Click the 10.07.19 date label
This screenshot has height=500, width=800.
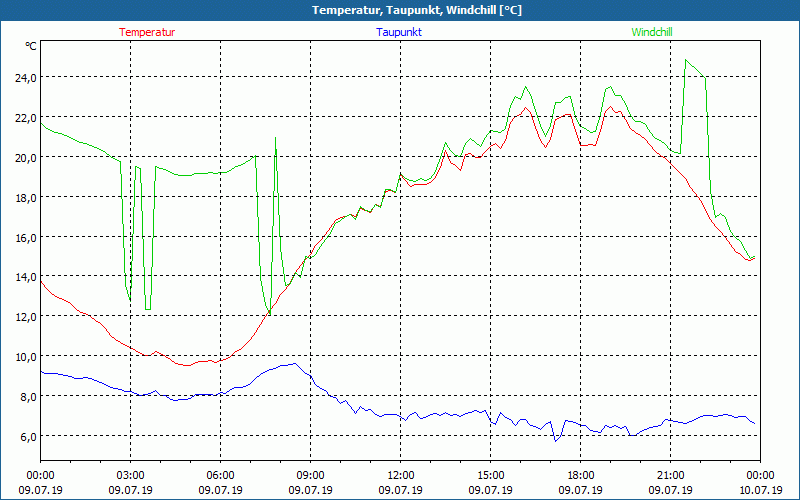click(761, 490)
